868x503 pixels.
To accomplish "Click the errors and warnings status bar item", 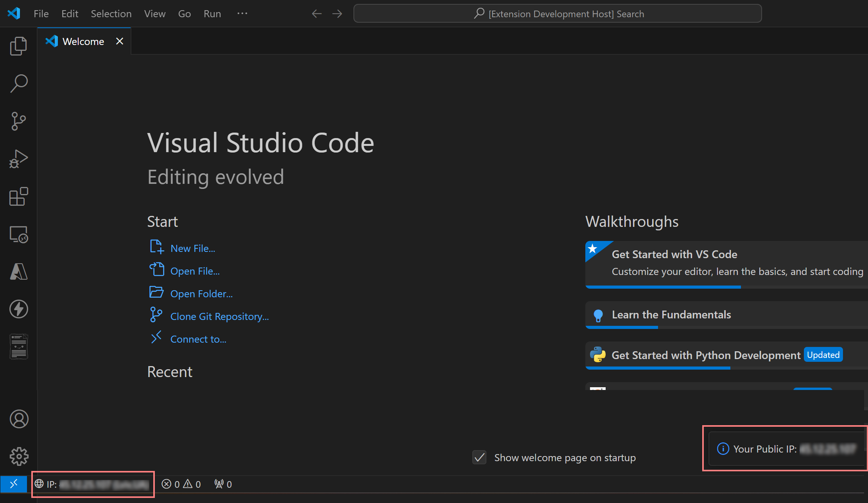I will pos(181,484).
